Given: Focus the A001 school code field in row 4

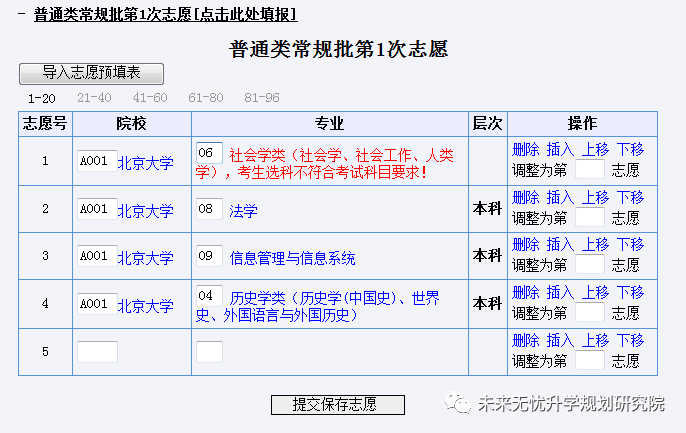Looking at the screenshot, I should click(x=97, y=304).
